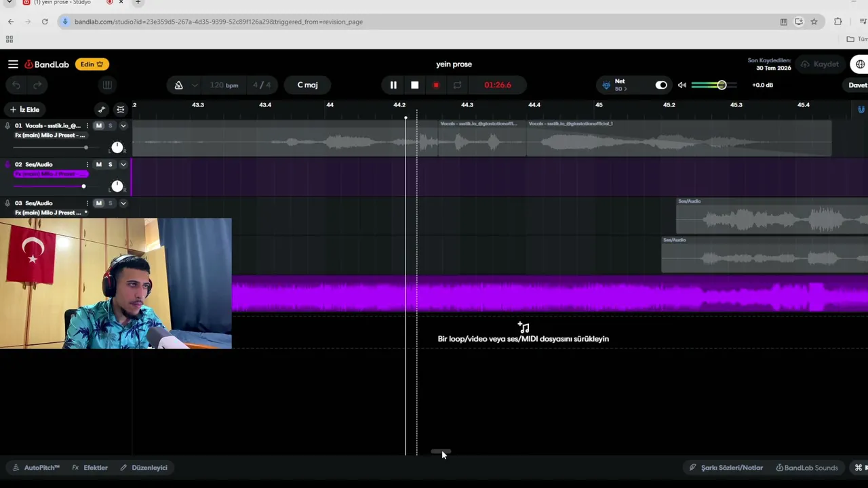
Task: Toggle the metronome
Action: (x=178, y=85)
